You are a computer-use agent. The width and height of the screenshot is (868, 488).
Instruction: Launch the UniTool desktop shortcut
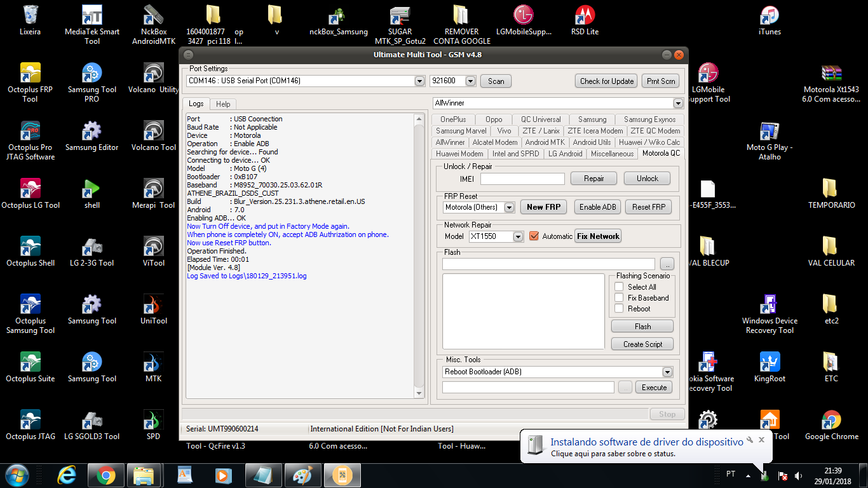(154, 309)
